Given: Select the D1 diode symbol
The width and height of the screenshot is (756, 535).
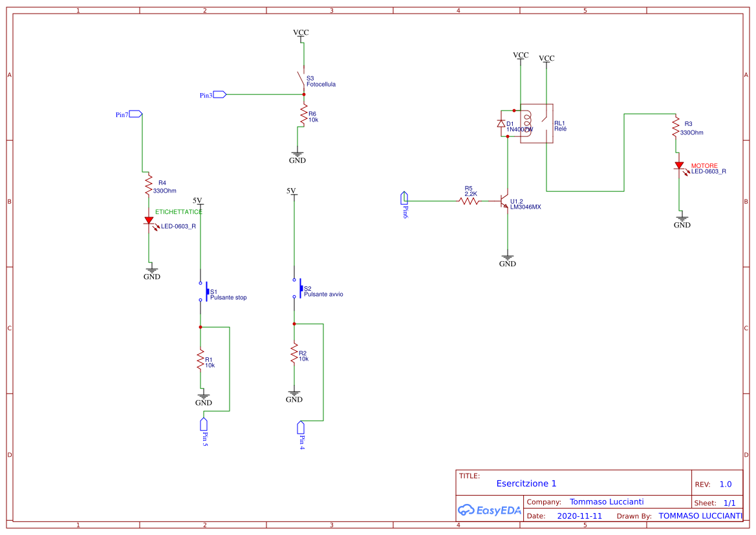Looking at the screenshot, I should pos(501,124).
